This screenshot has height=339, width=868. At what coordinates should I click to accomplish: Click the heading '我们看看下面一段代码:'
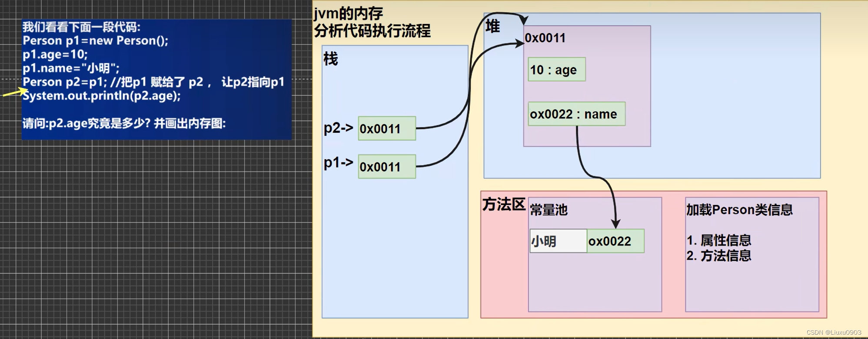pos(82,27)
